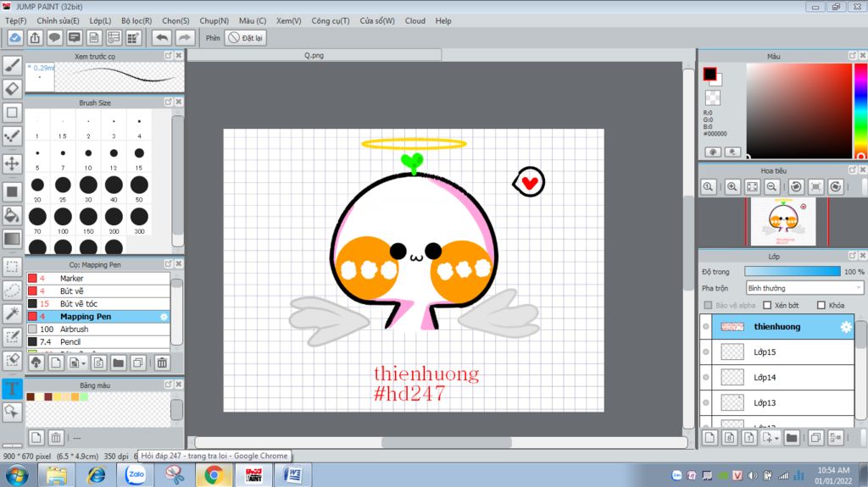Select the rectangular Selection tool

coord(12,266)
